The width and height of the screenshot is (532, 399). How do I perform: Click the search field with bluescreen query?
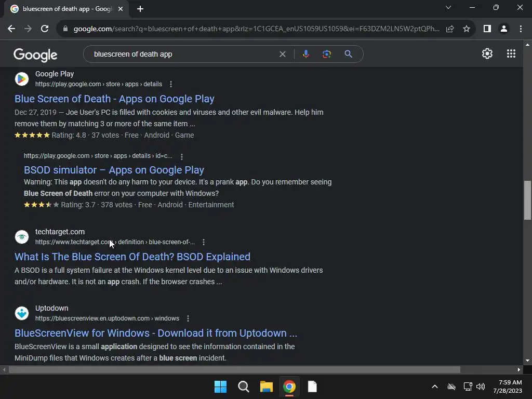183,54
